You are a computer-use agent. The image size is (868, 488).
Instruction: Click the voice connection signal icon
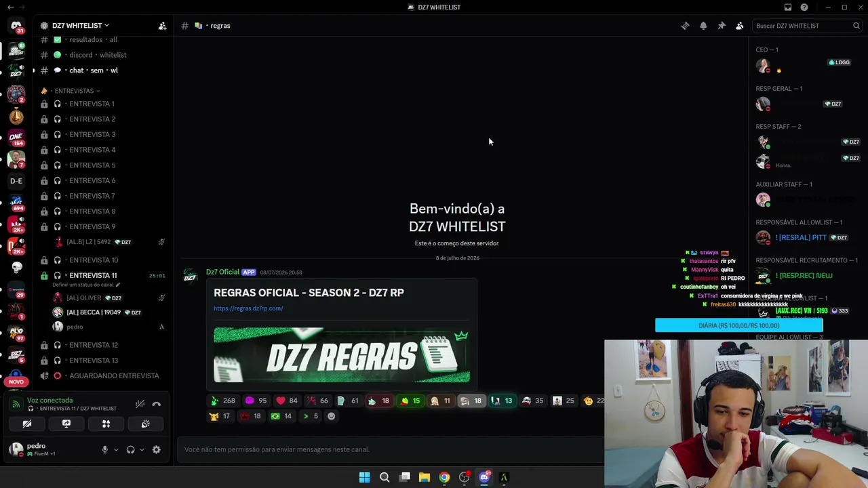(x=16, y=404)
